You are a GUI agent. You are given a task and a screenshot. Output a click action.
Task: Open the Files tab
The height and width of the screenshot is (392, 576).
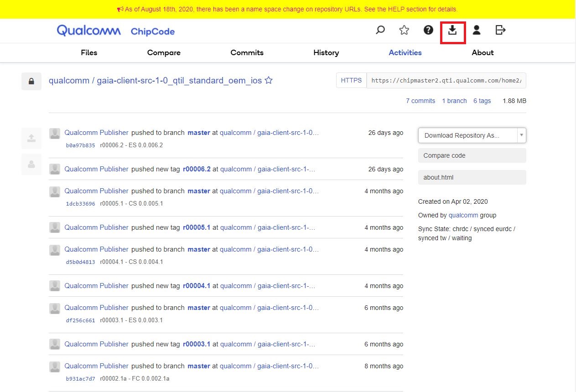[89, 52]
